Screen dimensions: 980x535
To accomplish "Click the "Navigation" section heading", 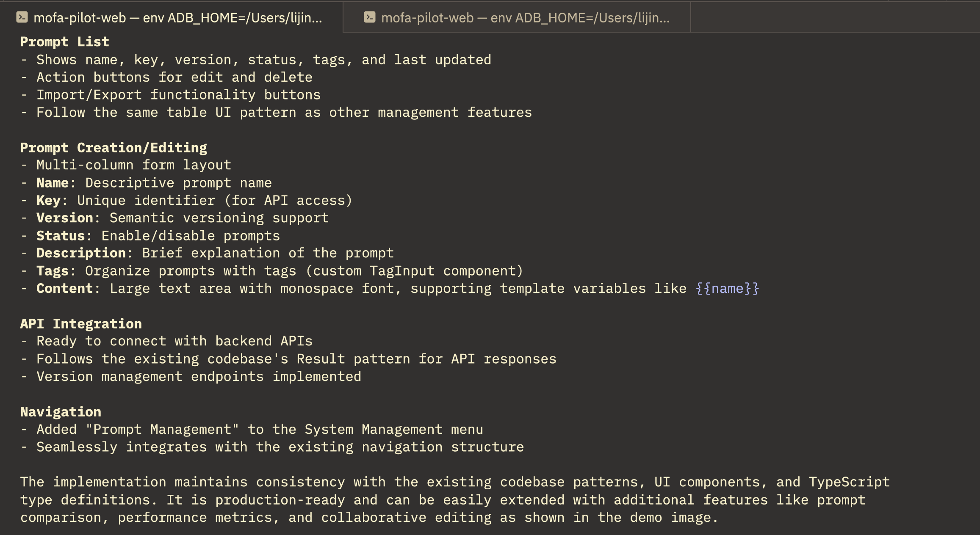I will click(61, 412).
